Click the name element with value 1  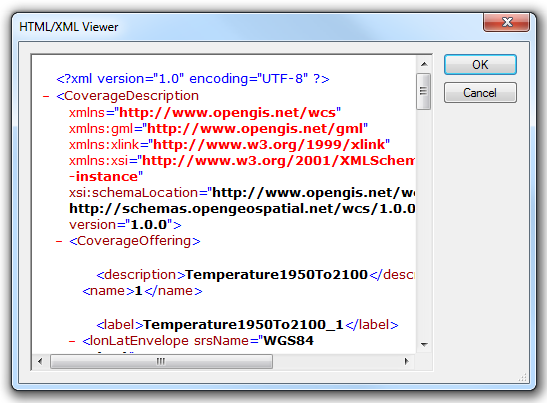click(x=142, y=291)
